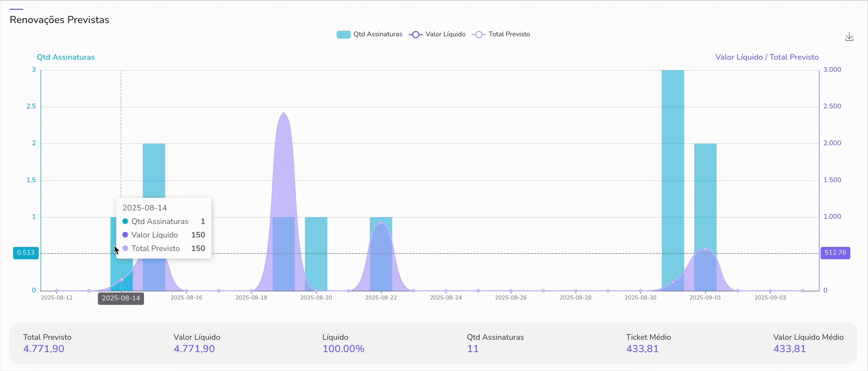Click the 2025-08-14 axis pointer label
This screenshot has width=868, height=371.
121,298
